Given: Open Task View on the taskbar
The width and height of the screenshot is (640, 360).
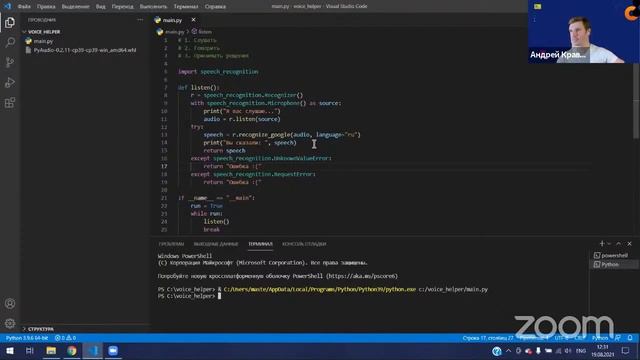Looking at the screenshot, I should coord(30,351).
